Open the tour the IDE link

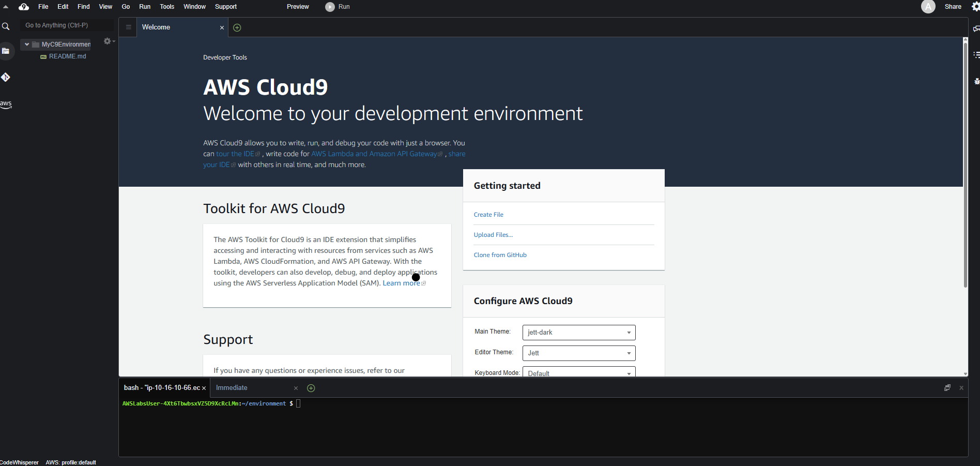[x=238, y=154]
